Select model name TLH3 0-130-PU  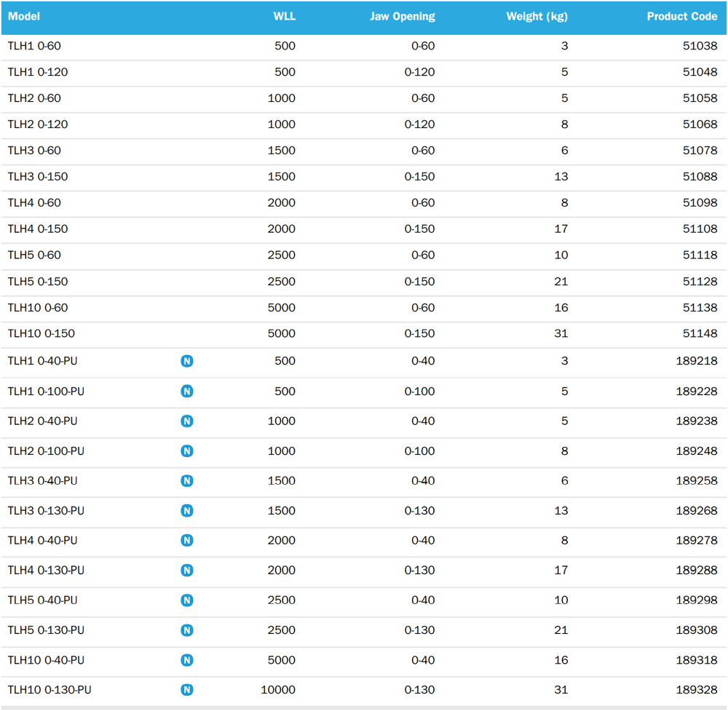[47, 511]
